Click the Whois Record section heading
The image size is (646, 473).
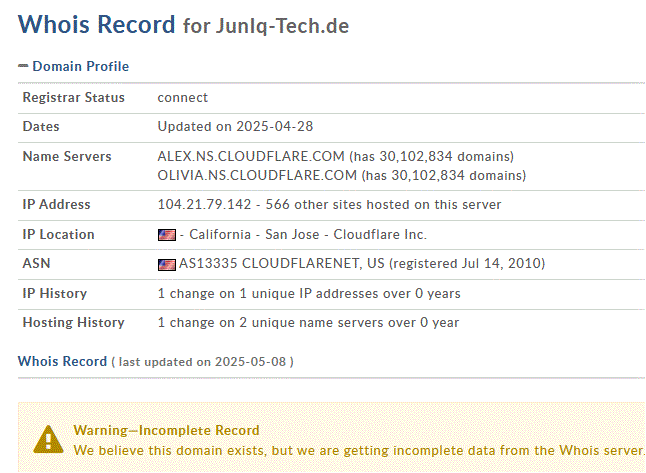click(62, 361)
